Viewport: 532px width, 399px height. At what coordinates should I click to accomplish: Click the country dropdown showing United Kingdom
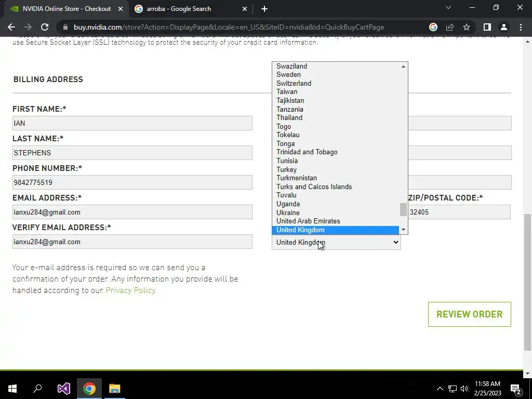336,242
